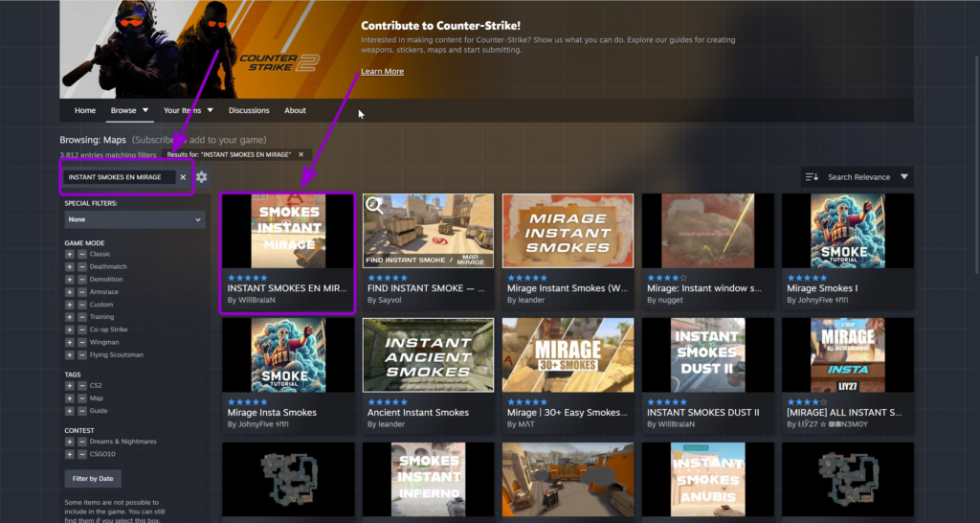980x523 pixels.
Task: Open author WillBraiaN under INSTANT SMOKES EN MIR
Action: [256, 300]
